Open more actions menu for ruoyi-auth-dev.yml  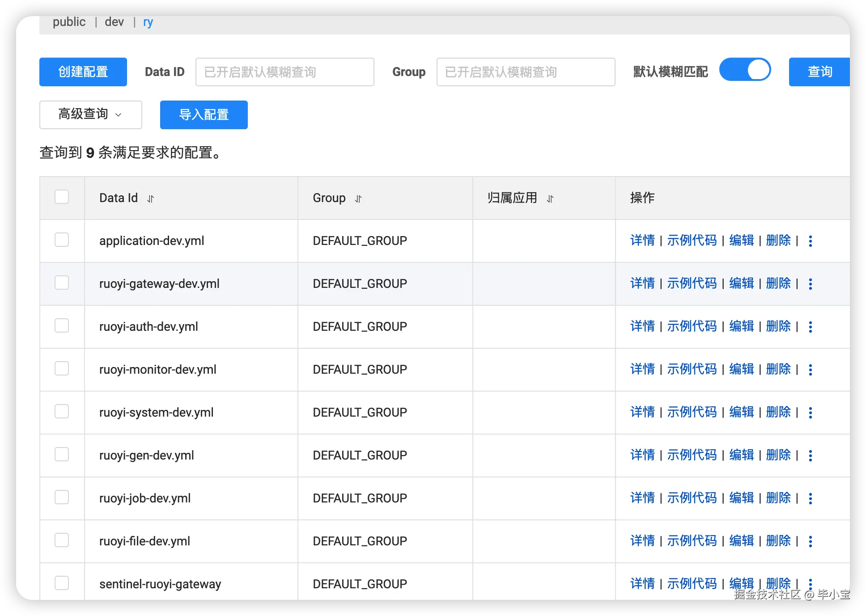(811, 326)
